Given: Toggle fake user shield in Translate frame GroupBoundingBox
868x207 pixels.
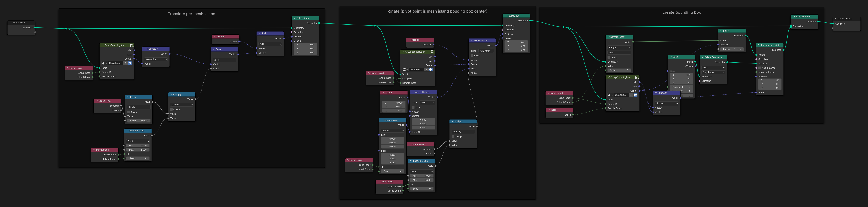Looking at the screenshot, I should (x=130, y=63).
